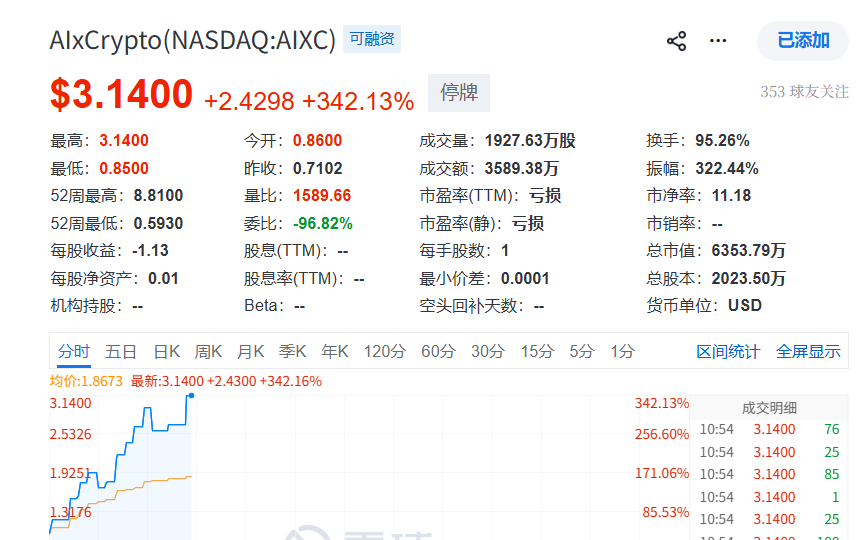Toggle the 已添加 watchlist button
Screen dimensions: 860x540
[803, 41]
